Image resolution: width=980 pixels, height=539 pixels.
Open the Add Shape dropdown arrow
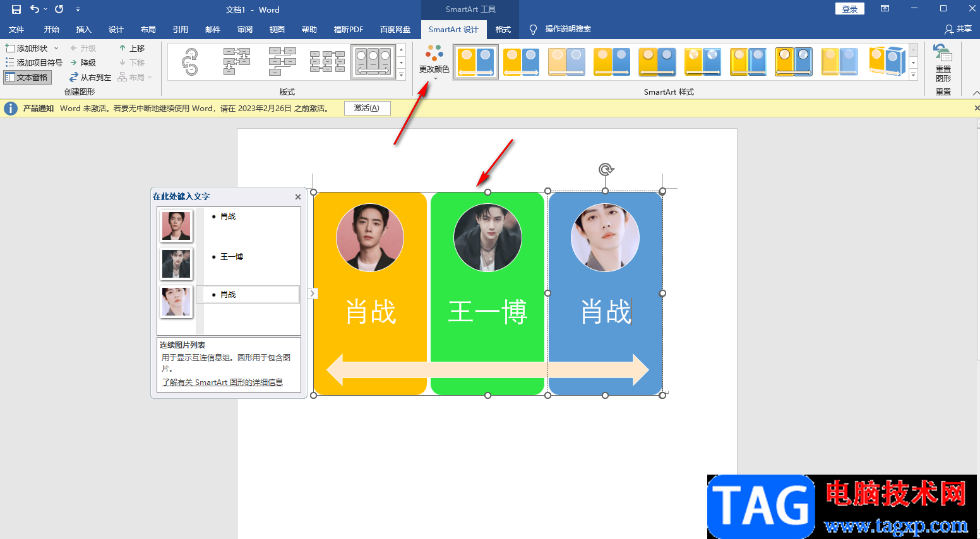click(56, 48)
